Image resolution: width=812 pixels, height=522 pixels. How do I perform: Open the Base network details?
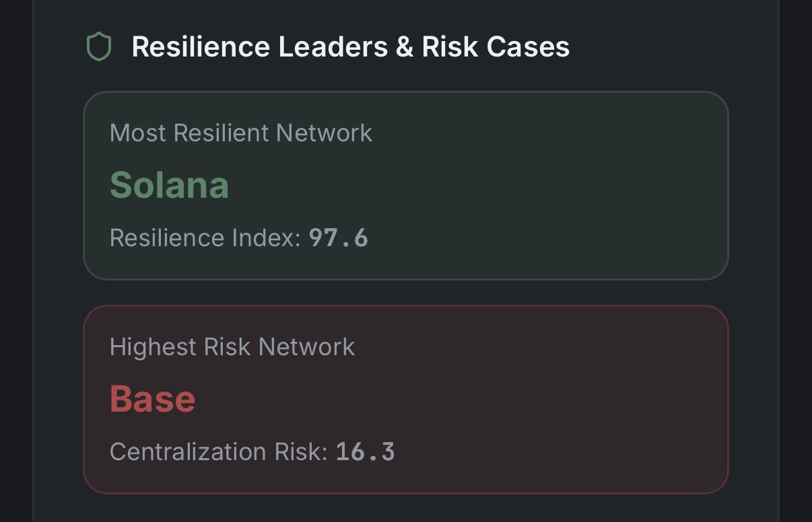click(x=151, y=398)
